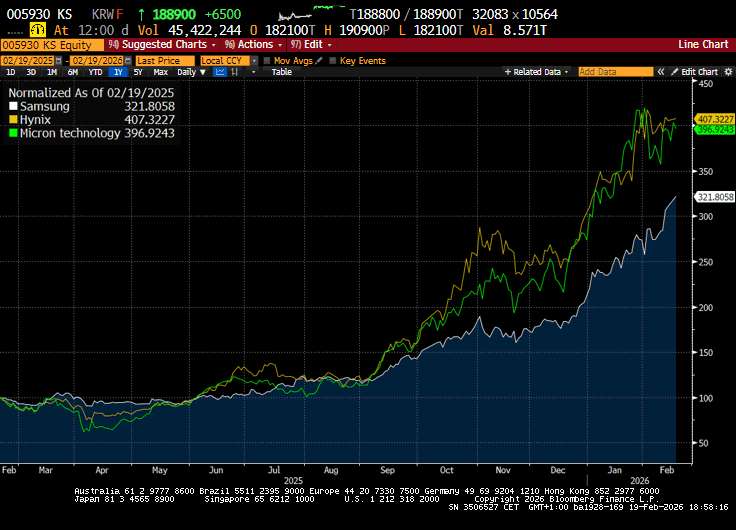Switch to the 5Y time range

coord(138,72)
